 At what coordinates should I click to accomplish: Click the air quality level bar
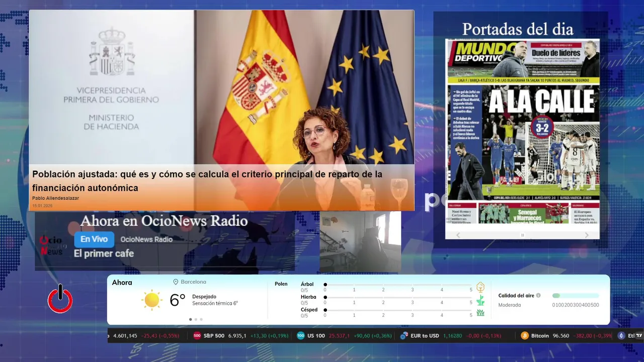(576, 296)
